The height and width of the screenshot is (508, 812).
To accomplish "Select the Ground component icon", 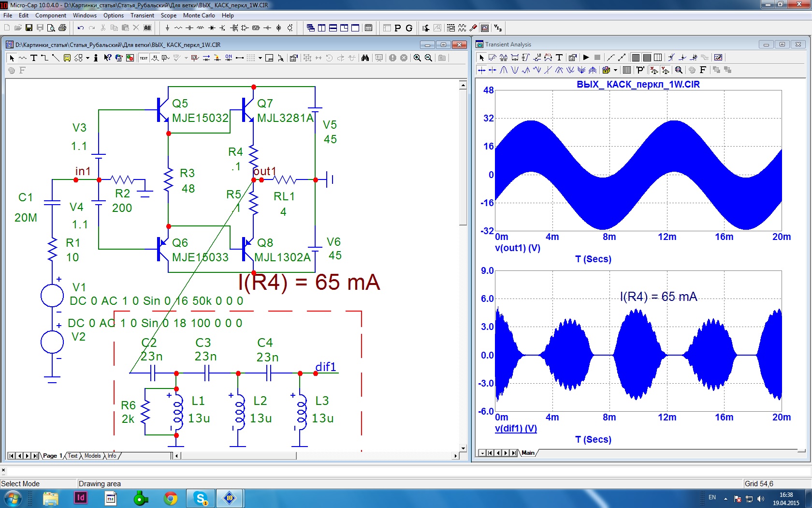I will point(167,28).
